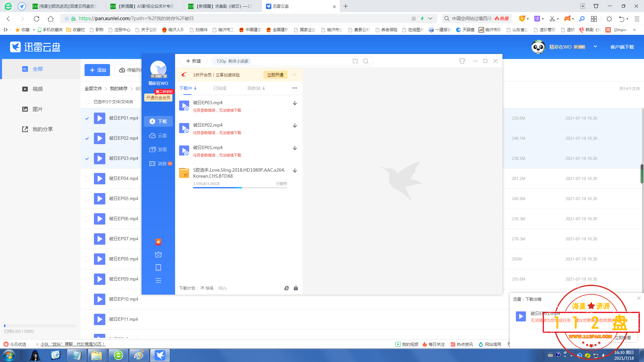Screen dimensions: 644x362
Task: Resume download of 破日EP03.mp4
Action: point(295,103)
